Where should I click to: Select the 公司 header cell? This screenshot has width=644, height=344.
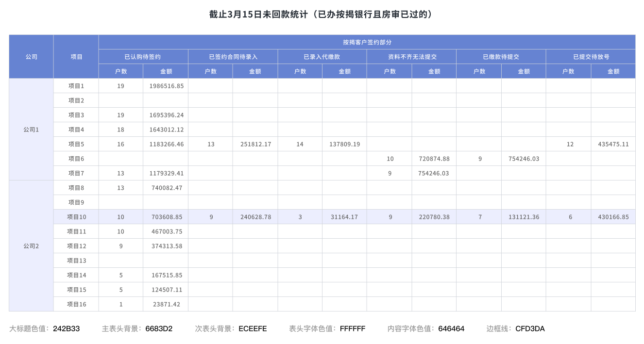[31, 57]
